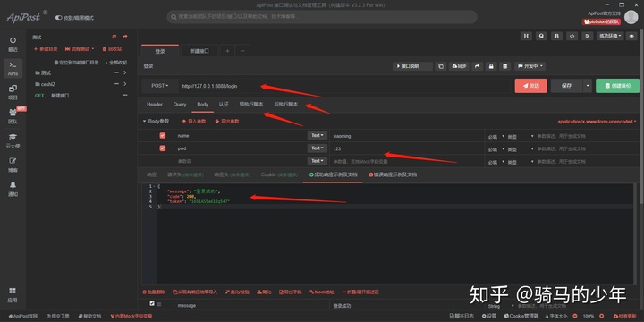This screenshot has height=322, width=644.
Task: Click the B toolbar button
Action: click(556, 36)
